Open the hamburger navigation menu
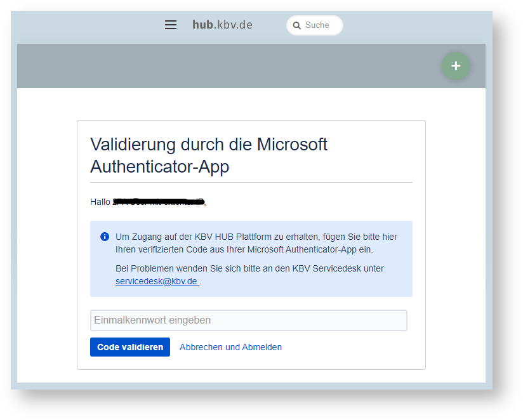Image resolution: width=523 pixels, height=420 pixels. [x=171, y=25]
